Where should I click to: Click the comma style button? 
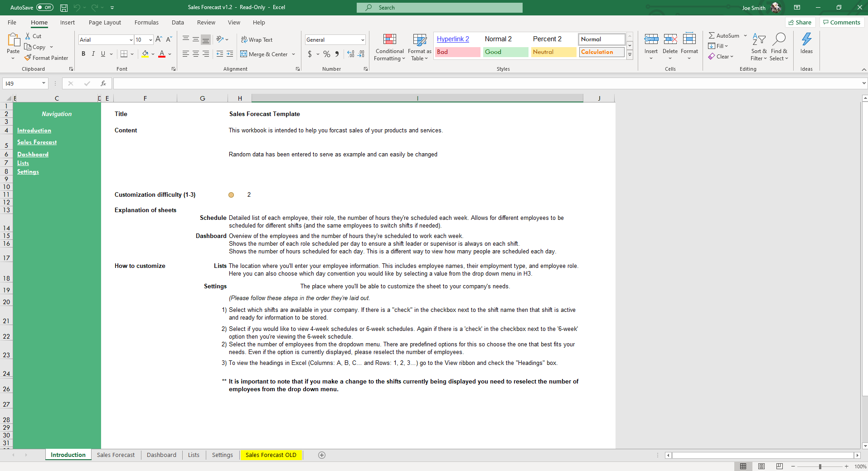point(337,54)
